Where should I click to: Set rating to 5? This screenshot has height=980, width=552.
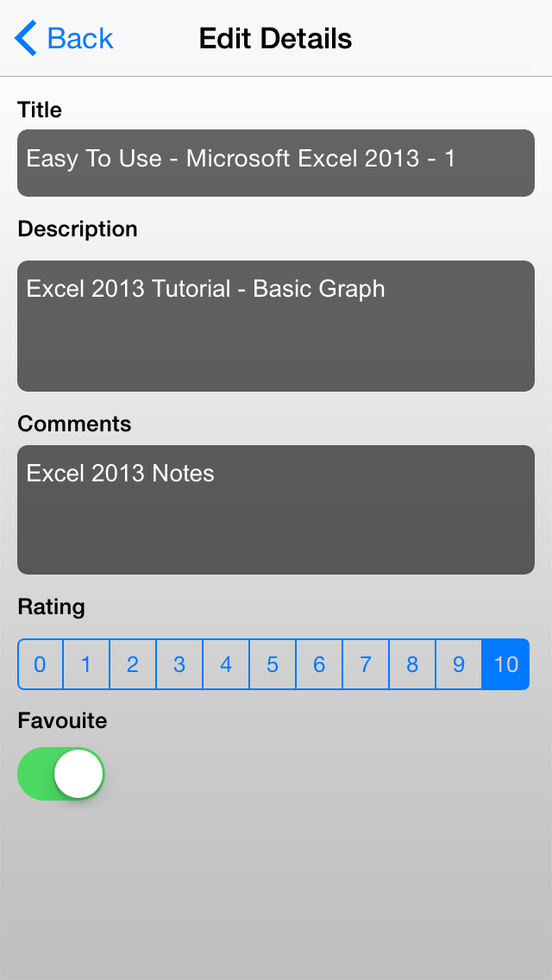273,664
